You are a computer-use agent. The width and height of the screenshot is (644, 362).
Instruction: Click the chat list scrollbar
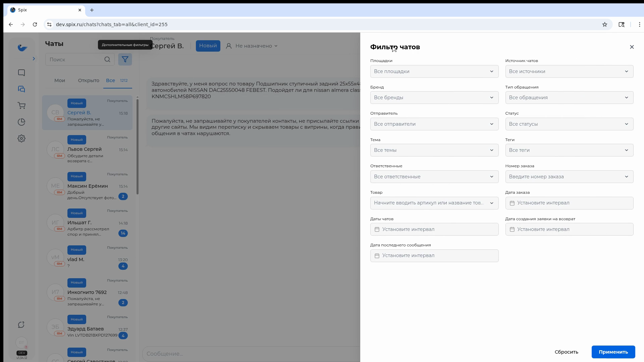[138, 146]
